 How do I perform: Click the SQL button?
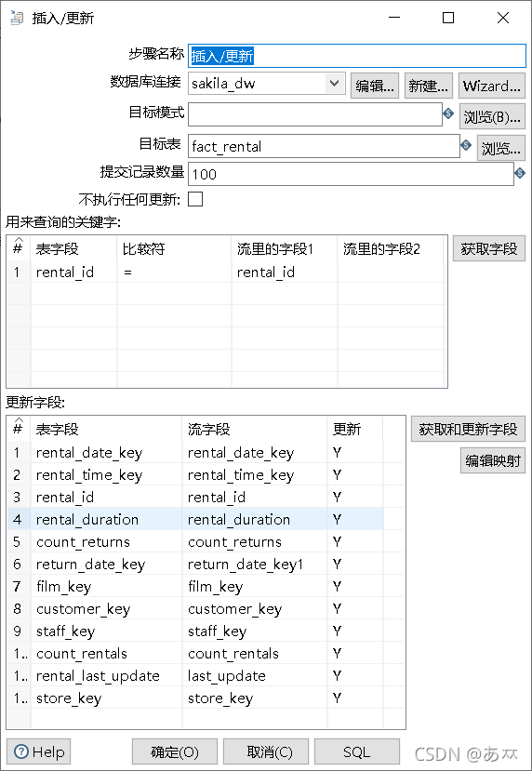(357, 751)
